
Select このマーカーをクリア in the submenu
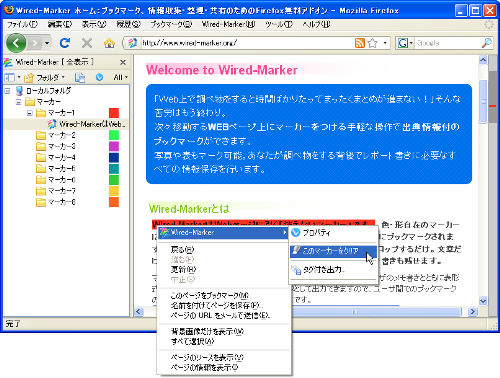(x=333, y=251)
